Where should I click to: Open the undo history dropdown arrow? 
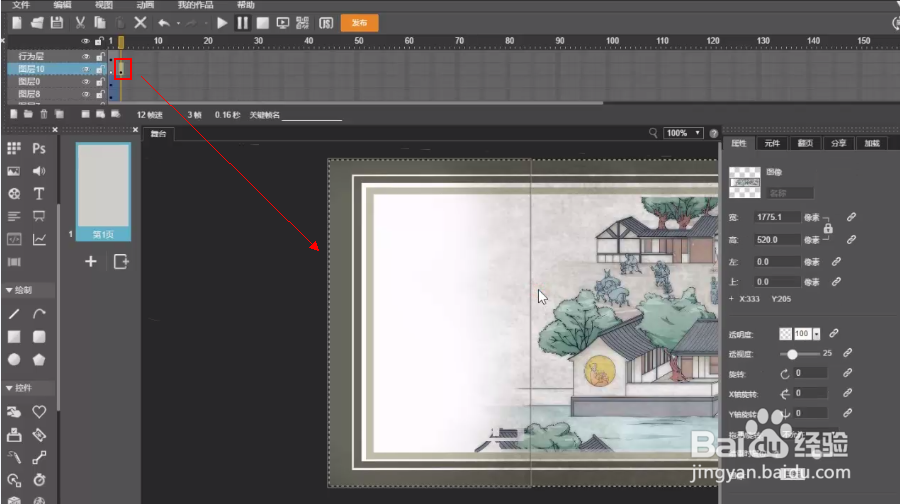pyautogui.click(x=179, y=24)
